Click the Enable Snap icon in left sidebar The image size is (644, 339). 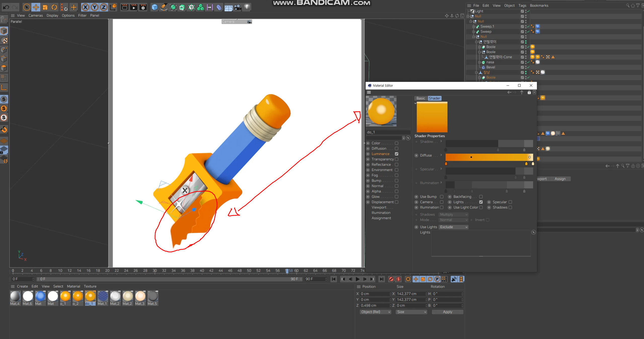[x=4, y=129]
